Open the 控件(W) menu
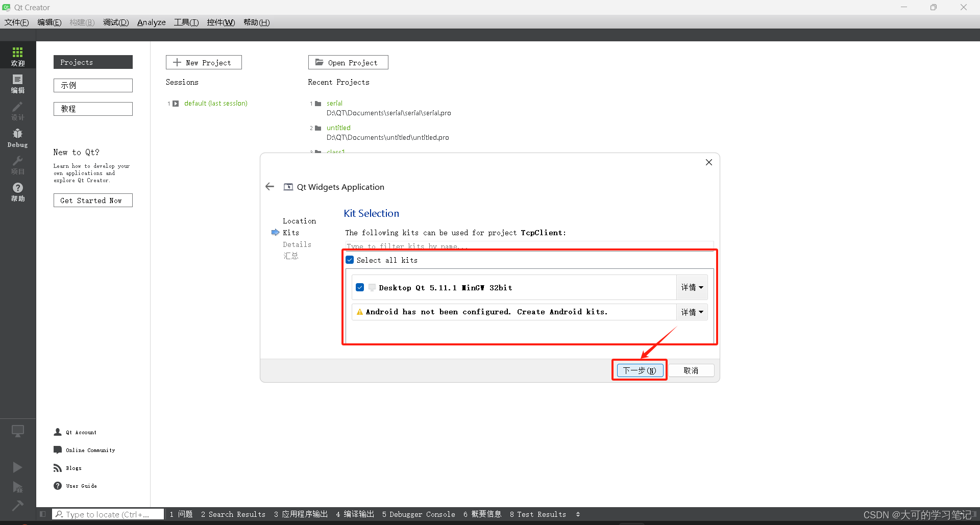 (220, 22)
